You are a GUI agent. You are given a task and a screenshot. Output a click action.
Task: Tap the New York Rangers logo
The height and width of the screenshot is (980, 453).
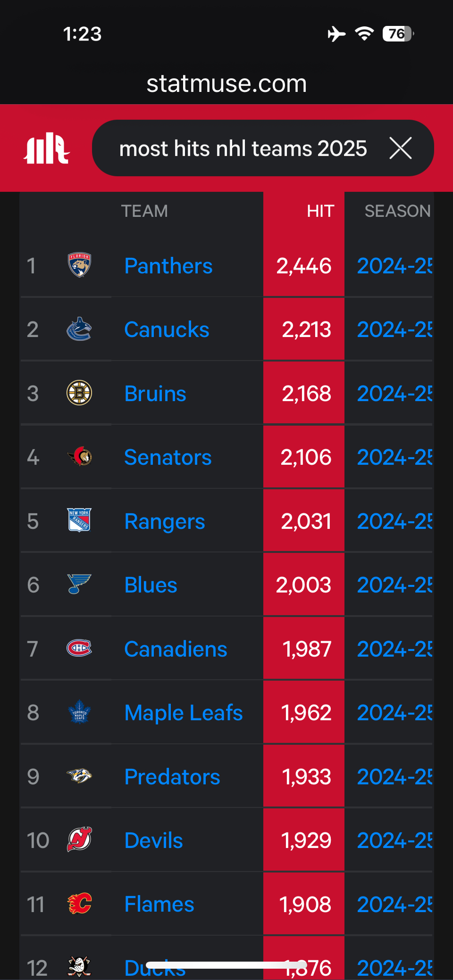click(x=79, y=521)
